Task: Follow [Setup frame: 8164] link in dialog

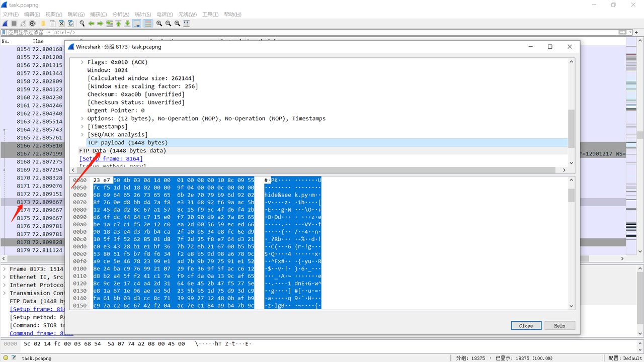Action: (111, 159)
